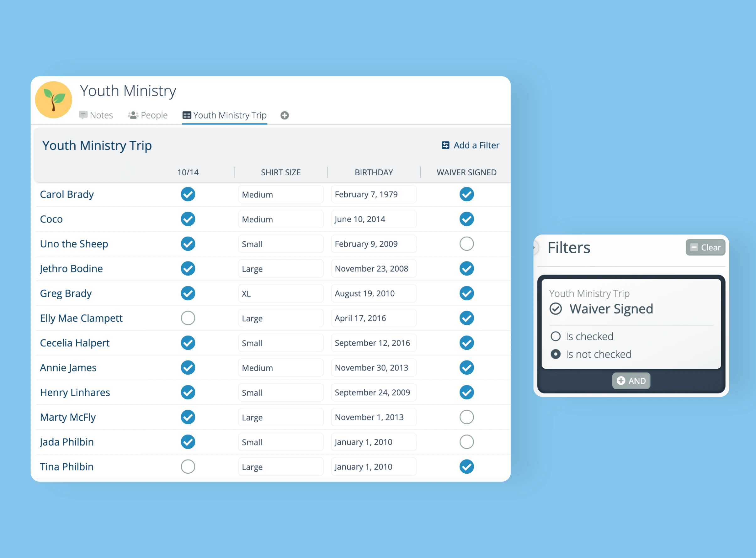Click the People tab icon

pyautogui.click(x=132, y=115)
